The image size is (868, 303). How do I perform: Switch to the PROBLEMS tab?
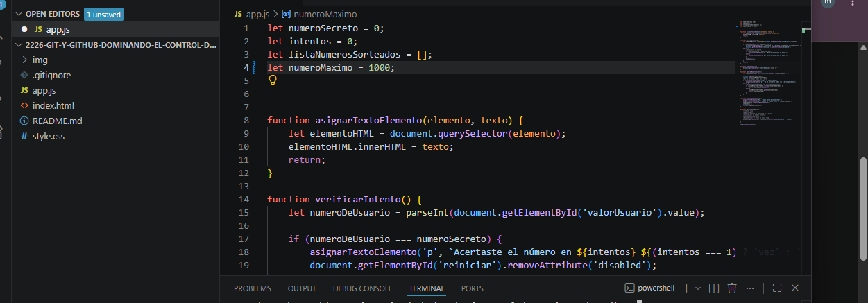pos(253,288)
